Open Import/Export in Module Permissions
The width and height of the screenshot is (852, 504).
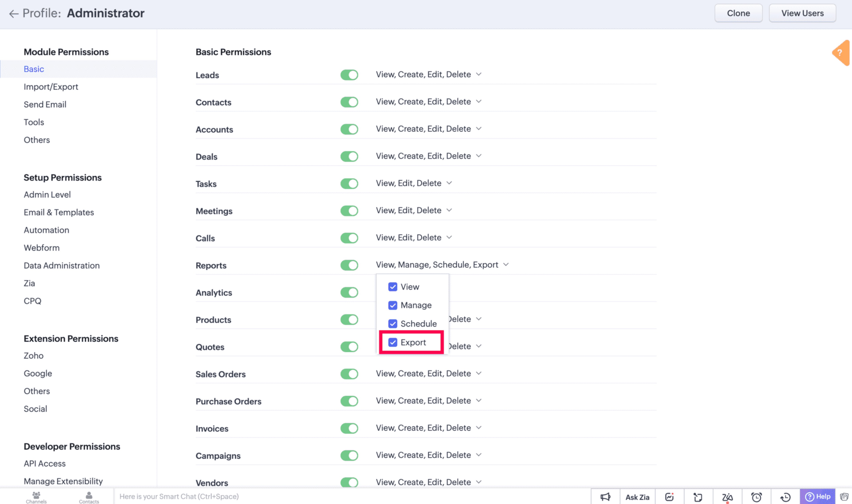[50, 87]
